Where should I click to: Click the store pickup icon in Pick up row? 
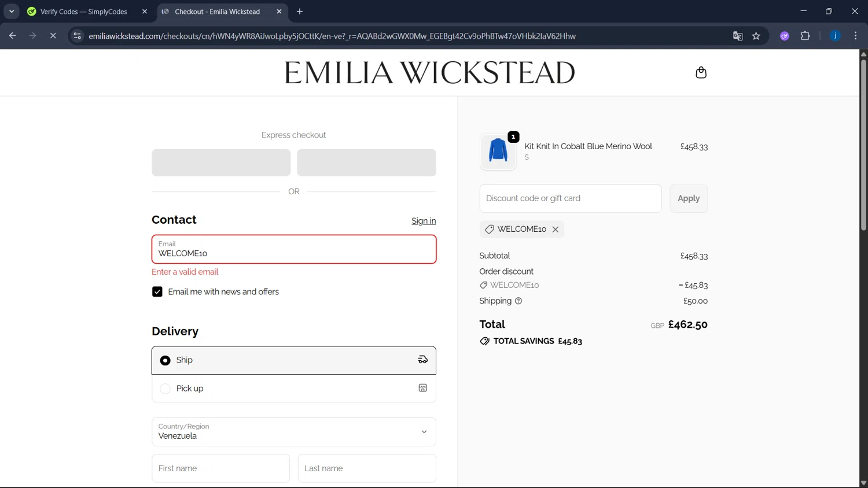[423, 389]
